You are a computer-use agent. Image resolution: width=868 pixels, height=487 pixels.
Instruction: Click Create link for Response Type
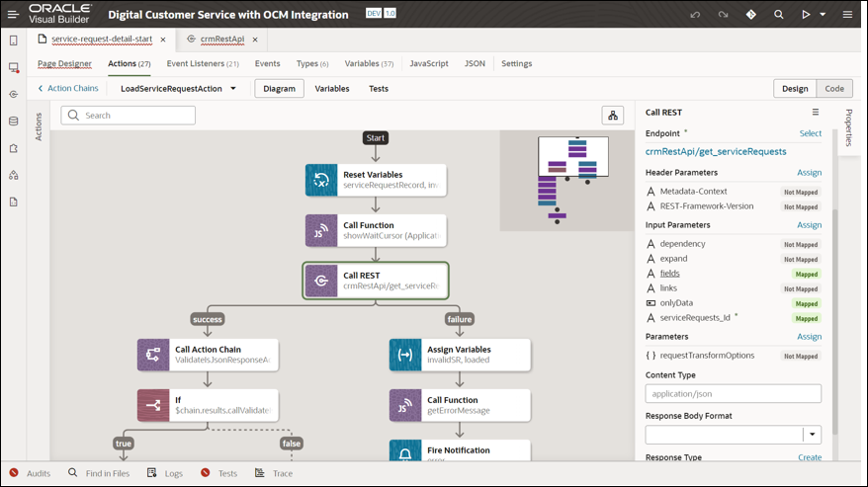(x=810, y=457)
